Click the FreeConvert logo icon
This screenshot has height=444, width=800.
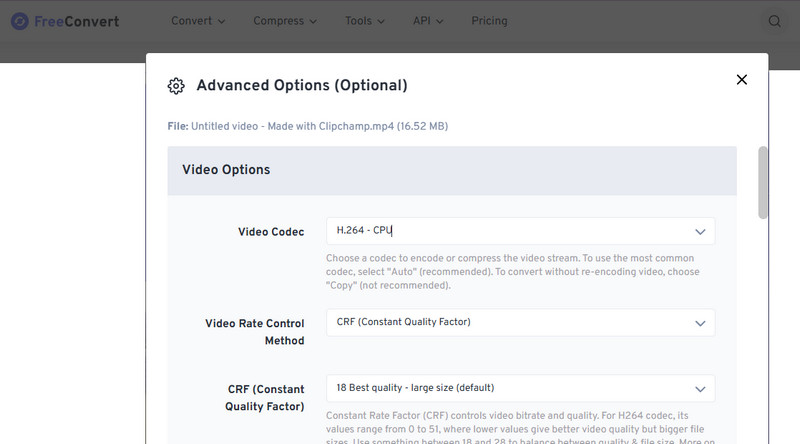(x=19, y=21)
